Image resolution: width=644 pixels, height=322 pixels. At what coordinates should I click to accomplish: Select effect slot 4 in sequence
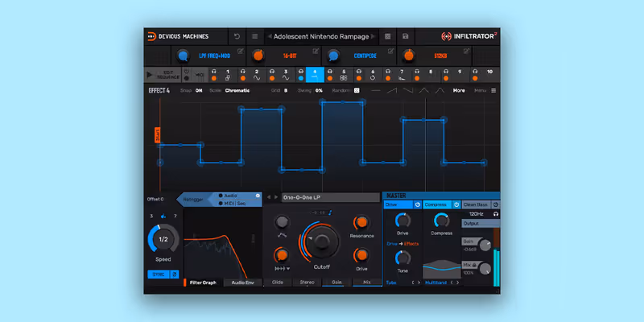click(x=315, y=75)
